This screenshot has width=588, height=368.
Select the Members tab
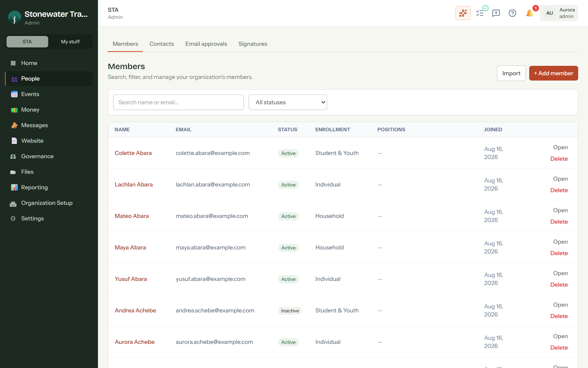(x=125, y=44)
